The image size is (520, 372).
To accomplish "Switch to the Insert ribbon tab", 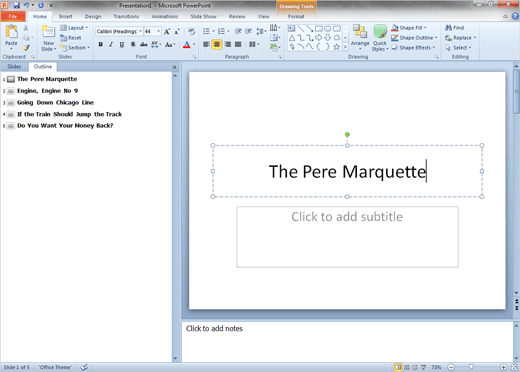I will (x=66, y=16).
